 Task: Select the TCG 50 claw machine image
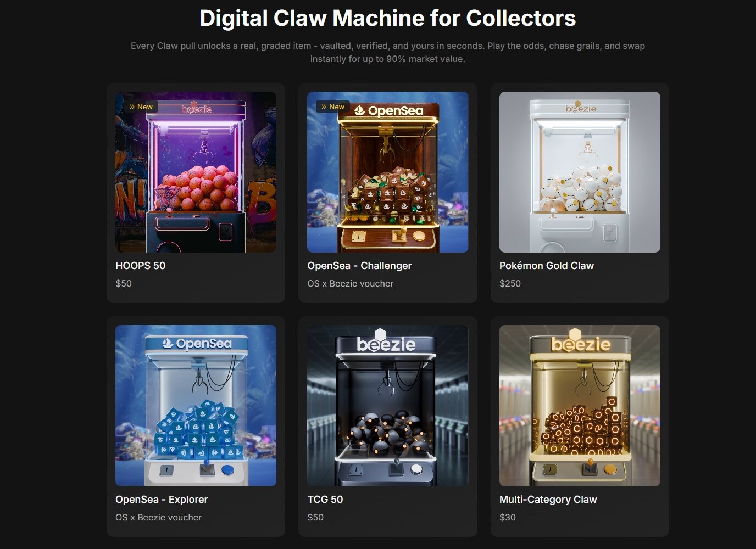(388, 405)
